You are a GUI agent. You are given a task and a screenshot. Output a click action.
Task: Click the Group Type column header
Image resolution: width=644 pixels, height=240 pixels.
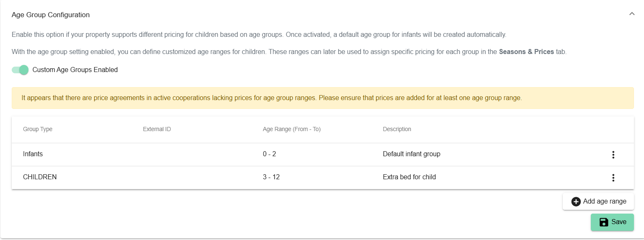pos(38,129)
